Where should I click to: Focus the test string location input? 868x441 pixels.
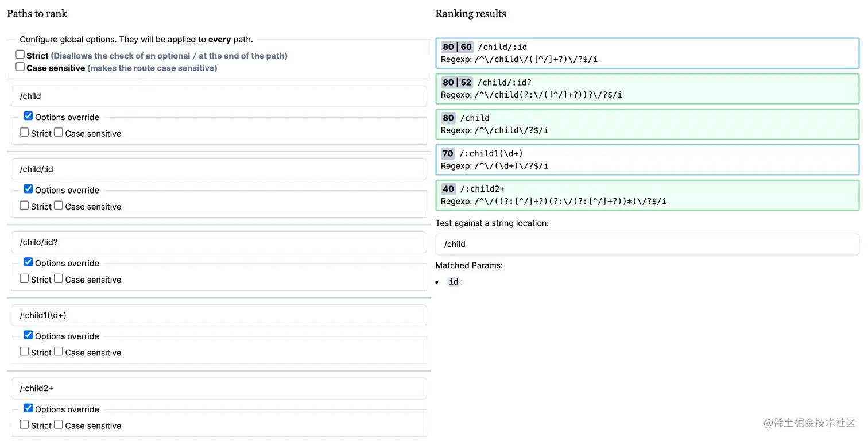tap(647, 244)
